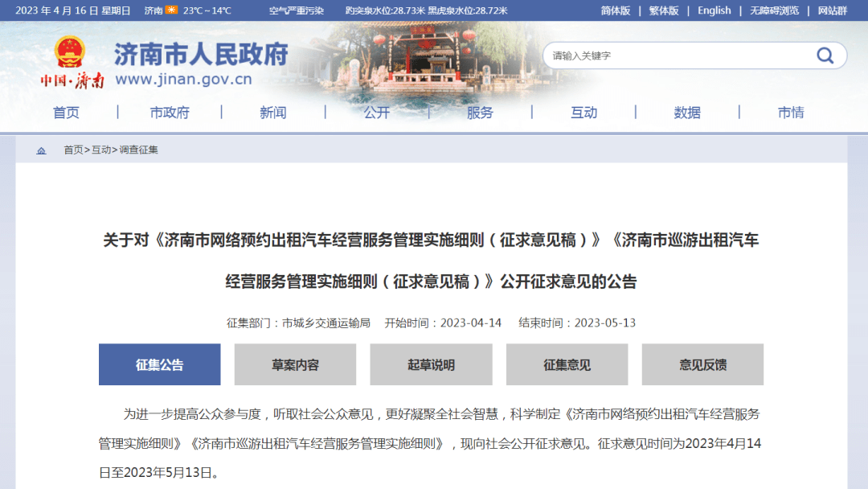Switch to the 草案内容 tab

tap(295, 364)
